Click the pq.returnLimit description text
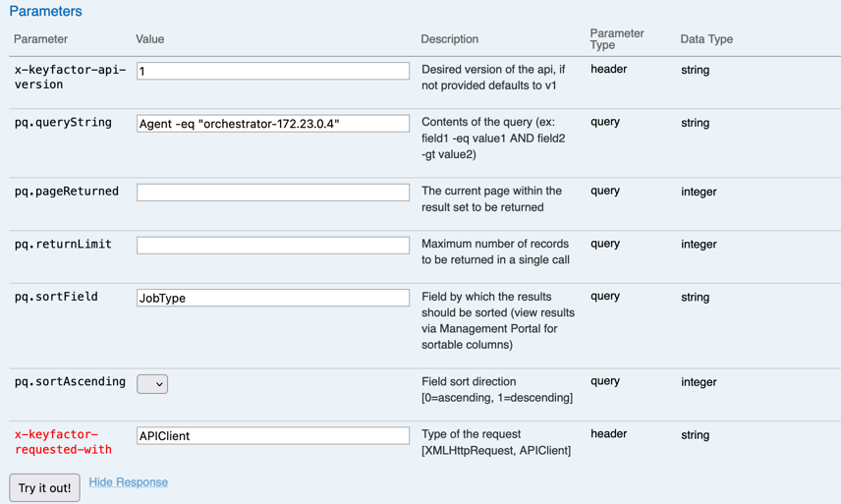Image resolution: width=841 pixels, height=504 pixels. [495, 252]
